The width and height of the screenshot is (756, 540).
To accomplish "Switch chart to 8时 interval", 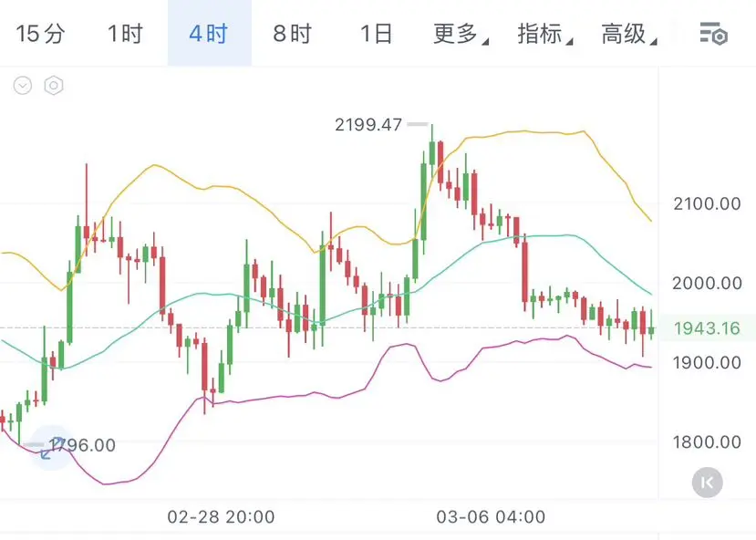I will [292, 35].
